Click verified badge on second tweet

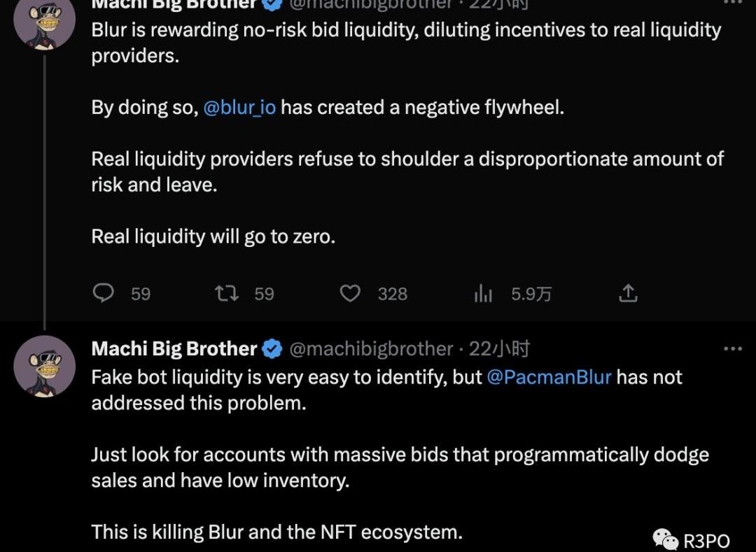point(272,348)
